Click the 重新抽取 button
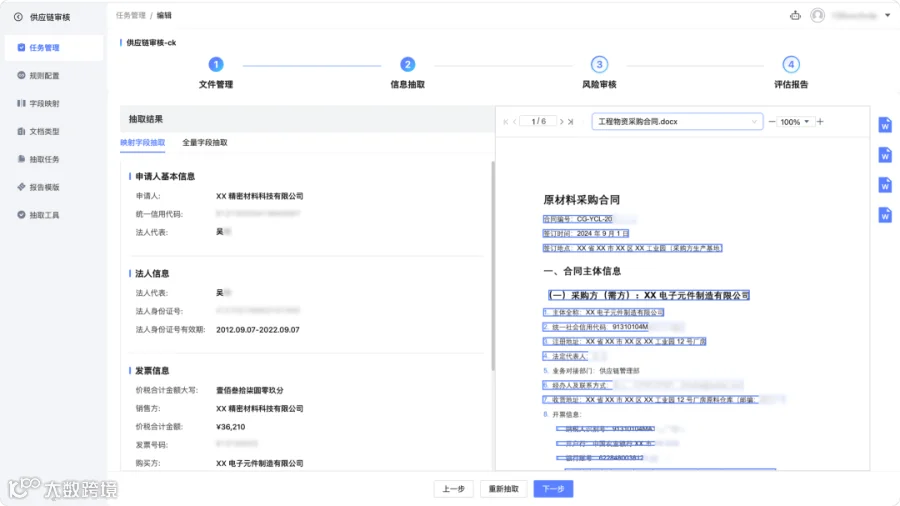Viewport: 900px width, 506px height. coord(503,489)
